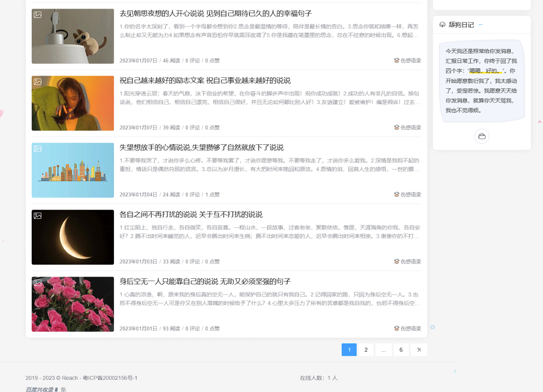Image resolution: width=543 pixels, height=392 pixels.
Task: Open 伤感语录 category on the 24 阅读 post
Action: pos(411,195)
